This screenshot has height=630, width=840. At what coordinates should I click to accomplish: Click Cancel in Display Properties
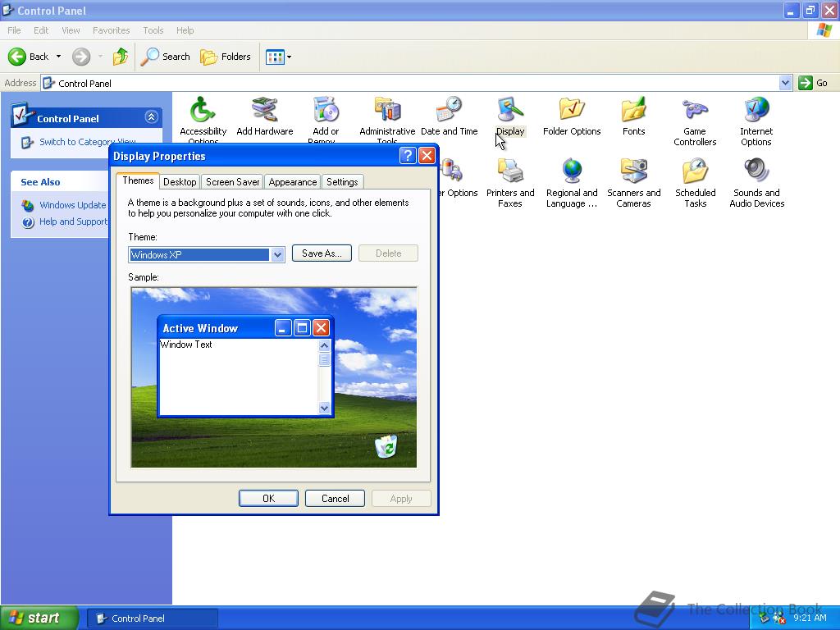(x=335, y=498)
